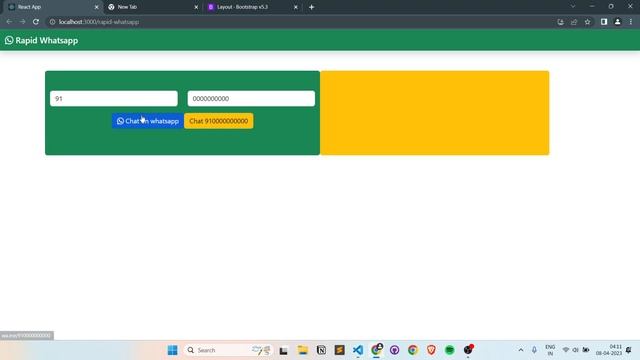Reload the page

(x=36, y=22)
